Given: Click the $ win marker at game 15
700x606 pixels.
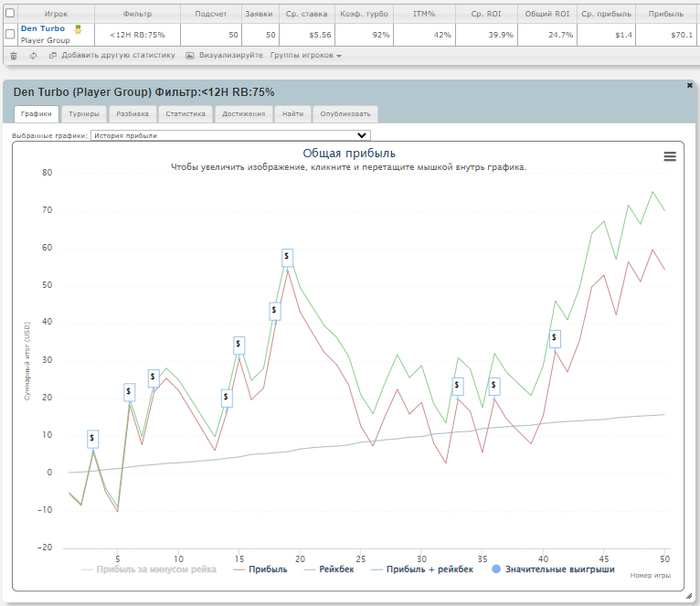Looking at the screenshot, I should [239, 345].
